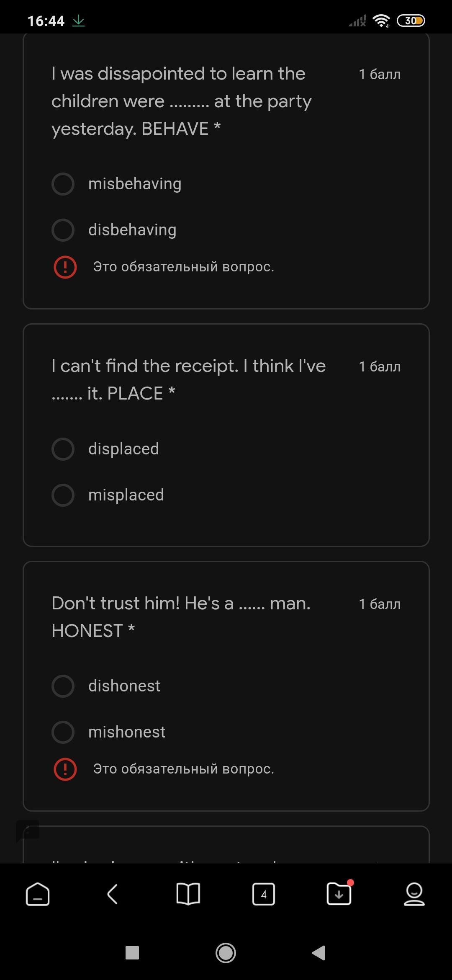Open the browser downloads icon

tap(339, 894)
